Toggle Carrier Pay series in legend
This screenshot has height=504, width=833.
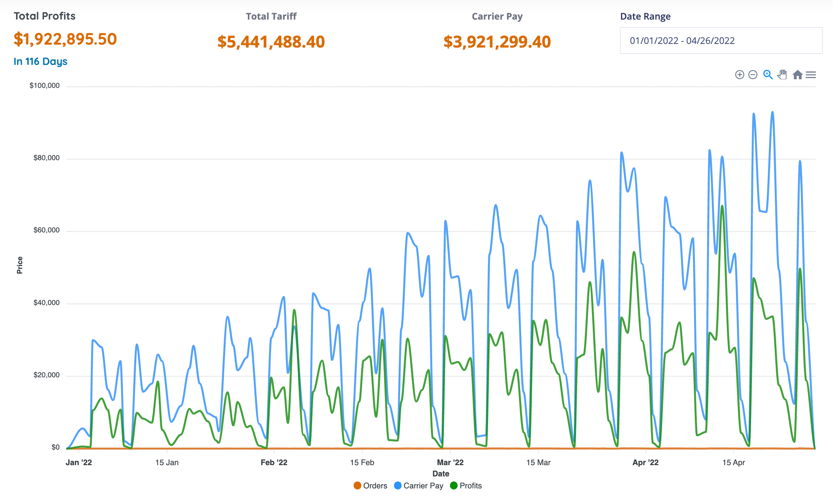point(423,486)
